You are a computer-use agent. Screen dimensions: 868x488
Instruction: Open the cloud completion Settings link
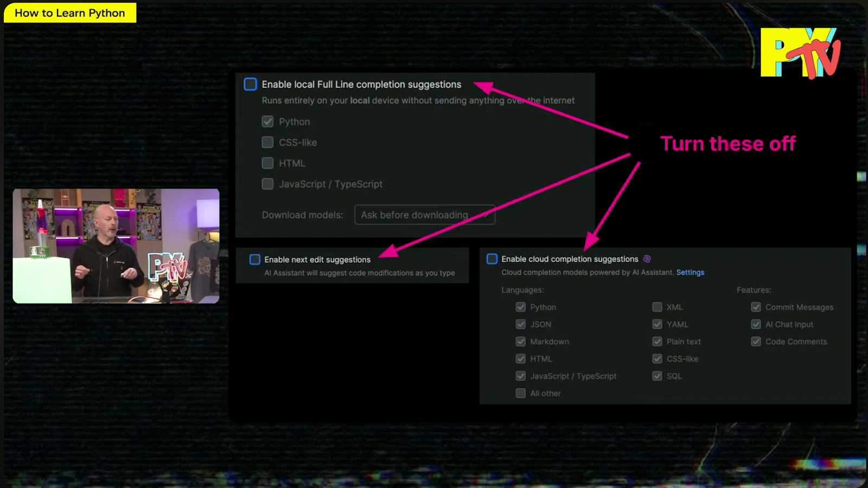[690, 272]
